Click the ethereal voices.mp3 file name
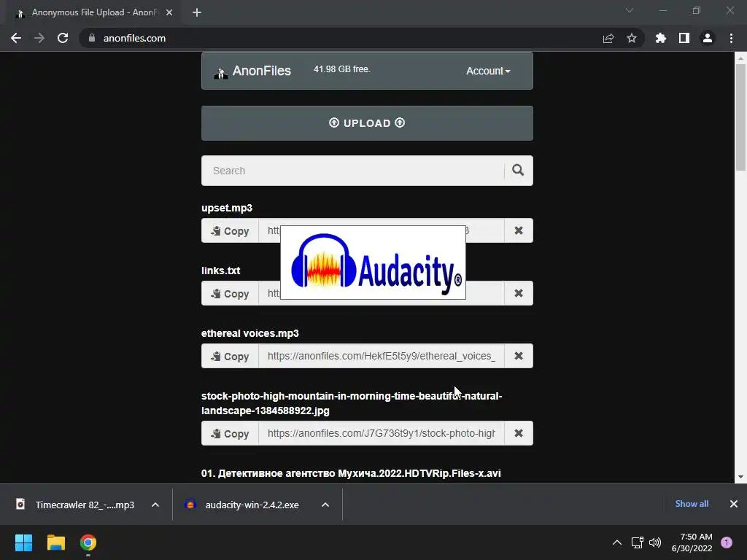 [250, 333]
